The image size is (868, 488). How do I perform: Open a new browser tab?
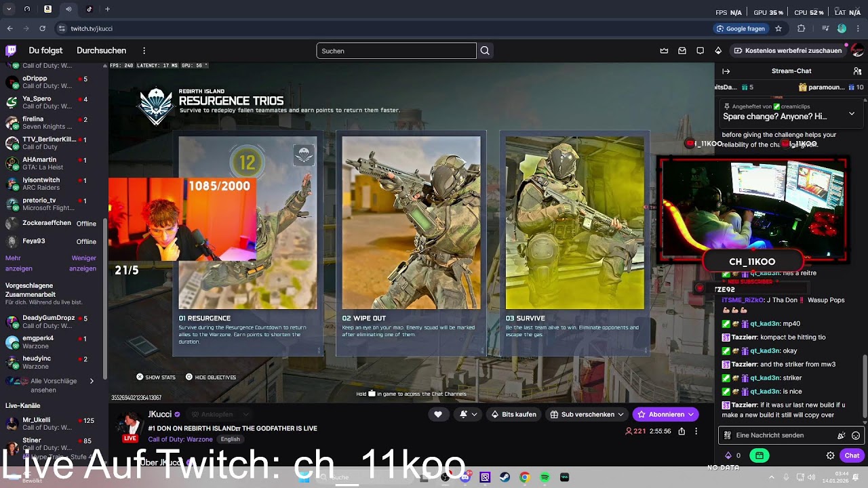(x=107, y=9)
